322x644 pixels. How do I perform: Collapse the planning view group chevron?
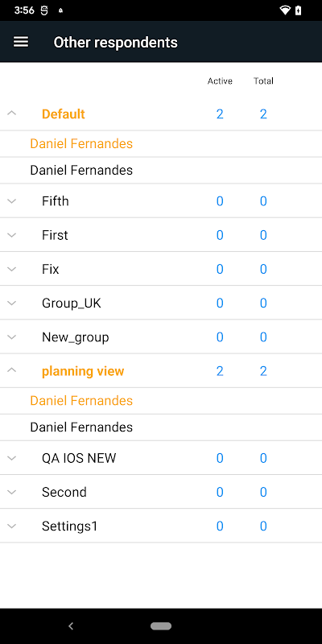(12, 370)
